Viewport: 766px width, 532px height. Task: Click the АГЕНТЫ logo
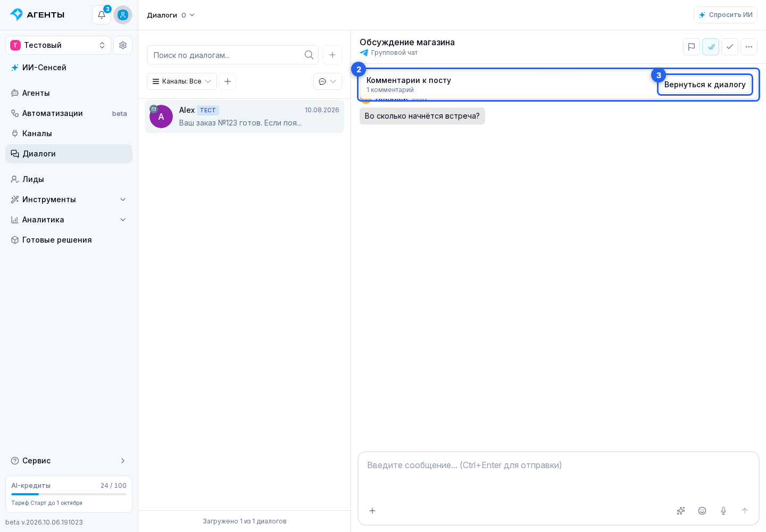[37, 15]
